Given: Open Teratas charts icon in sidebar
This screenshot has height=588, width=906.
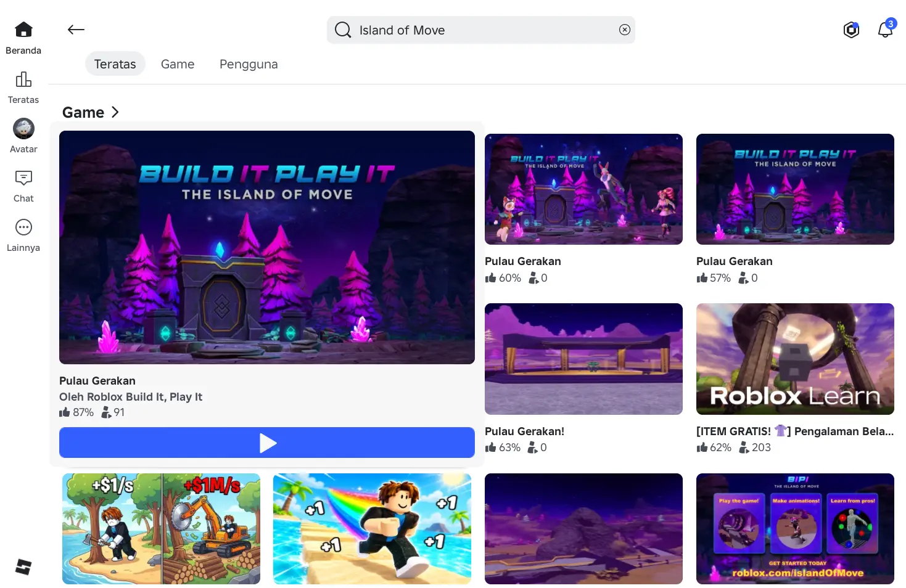Looking at the screenshot, I should tap(23, 79).
